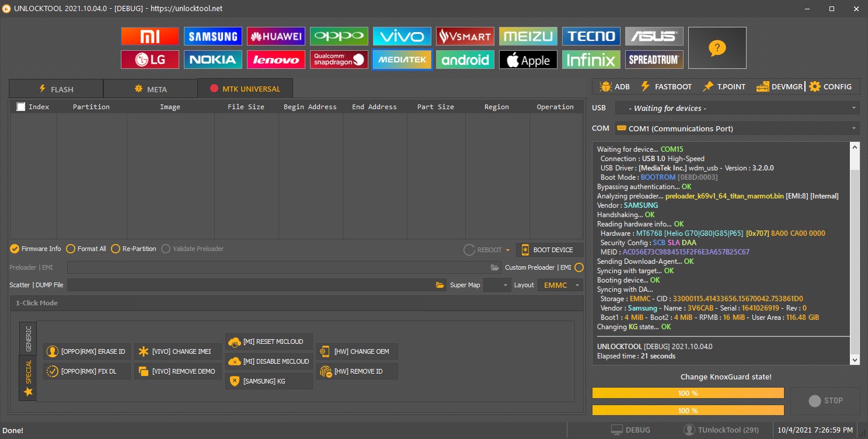Image resolution: width=868 pixels, height=439 pixels.
Task: Browse for Preloader EMI file folder icon
Action: (495, 267)
